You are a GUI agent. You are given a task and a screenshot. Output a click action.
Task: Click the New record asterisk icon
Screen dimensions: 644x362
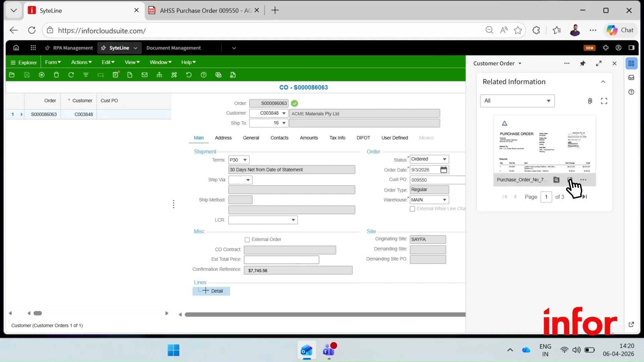pos(42,75)
